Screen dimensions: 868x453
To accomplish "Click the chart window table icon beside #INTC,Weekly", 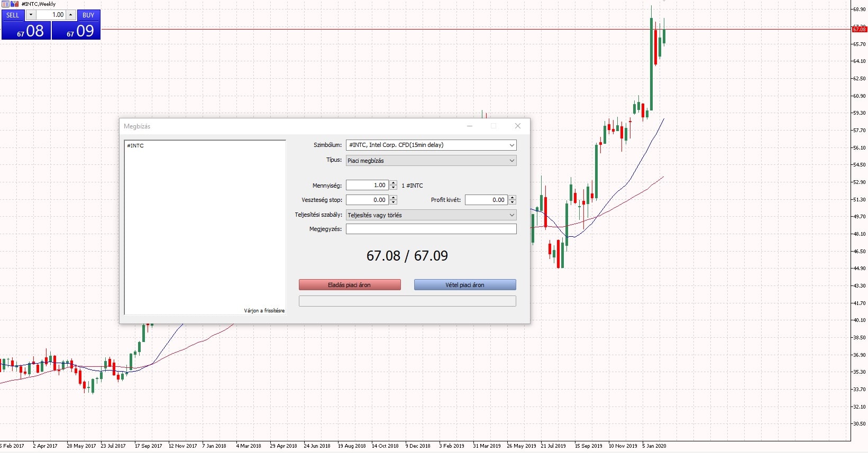I will point(5,4).
